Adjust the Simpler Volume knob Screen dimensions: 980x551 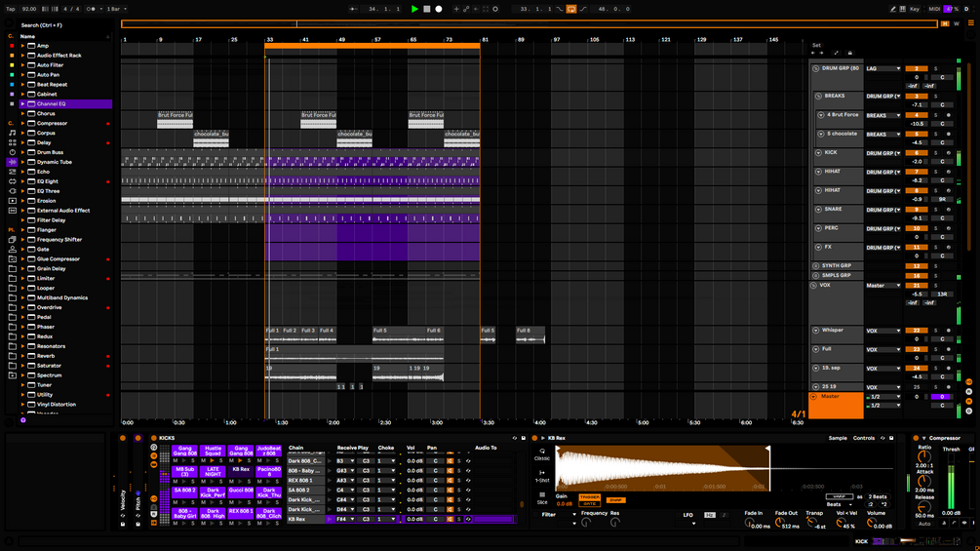coord(871,523)
